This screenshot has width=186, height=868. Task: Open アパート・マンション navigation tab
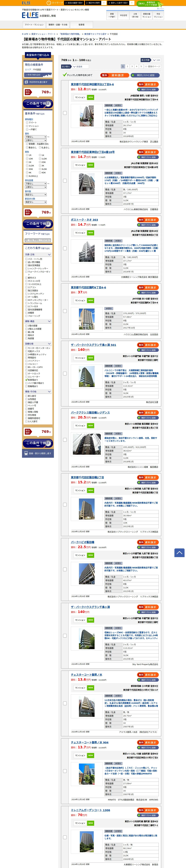pyautogui.click(x=34, y=25)
